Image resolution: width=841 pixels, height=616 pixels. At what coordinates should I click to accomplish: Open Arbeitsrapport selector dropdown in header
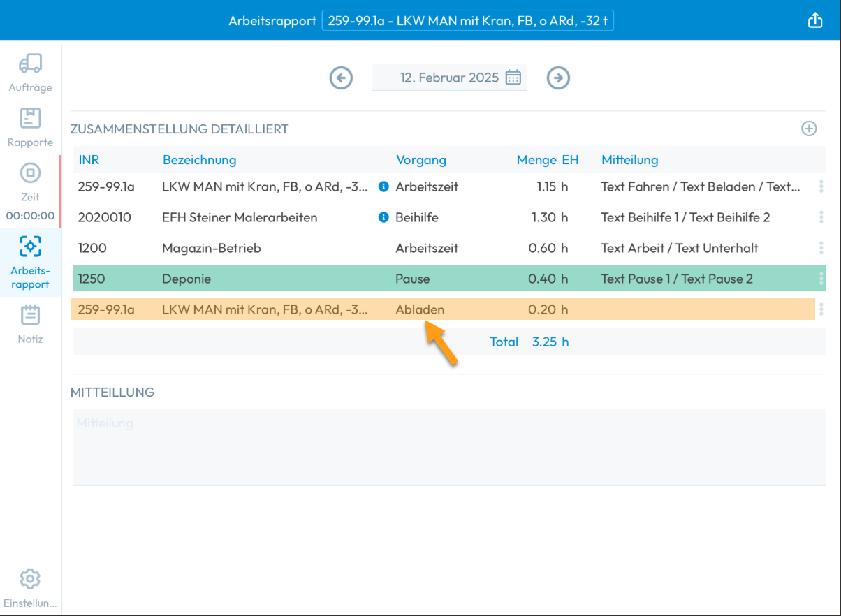[x=467, y=21]
